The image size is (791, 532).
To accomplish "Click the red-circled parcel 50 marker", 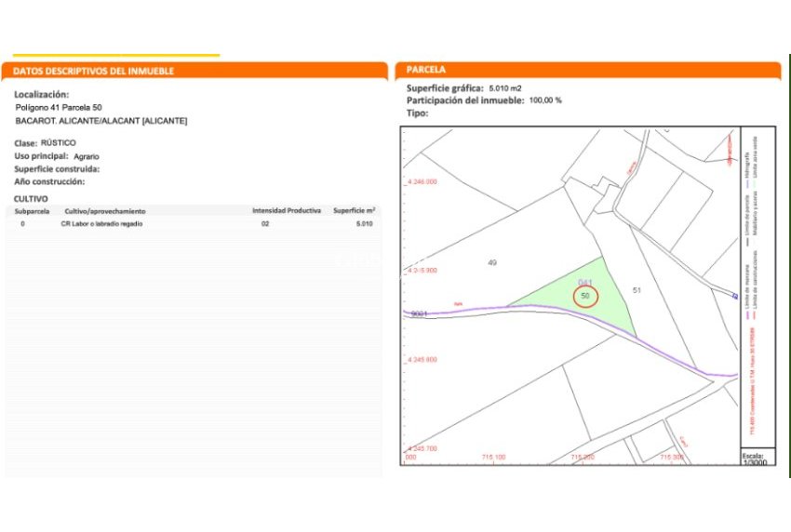I will click(585, 296).
